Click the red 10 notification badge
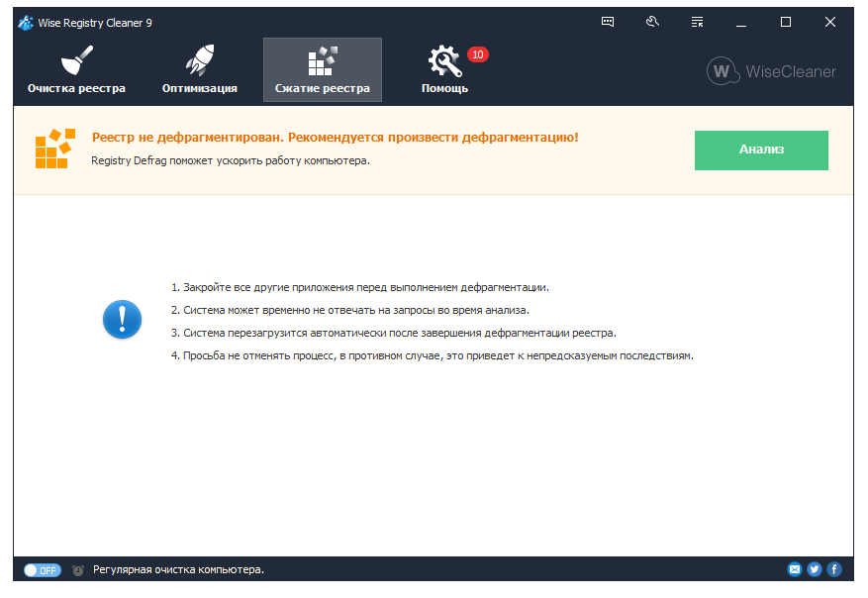 [x=478, y=54]
